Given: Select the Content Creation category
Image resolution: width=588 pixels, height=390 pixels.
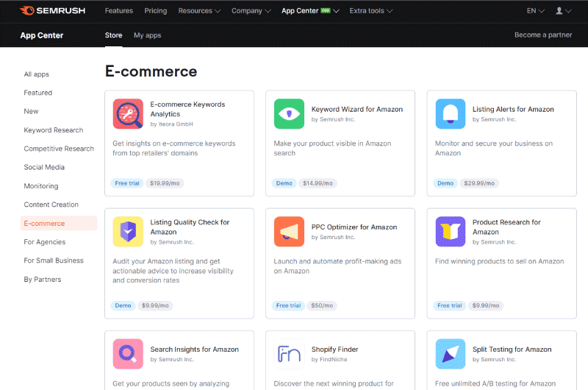Looking at the screenshot, I should [x=51, y=205].
